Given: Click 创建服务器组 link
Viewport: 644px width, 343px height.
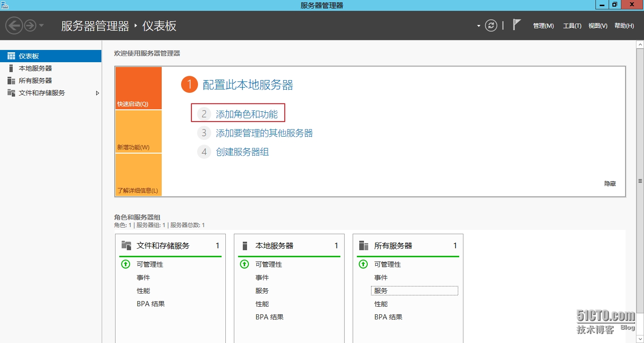Looking at the screenshot, I should pos(242,152).
